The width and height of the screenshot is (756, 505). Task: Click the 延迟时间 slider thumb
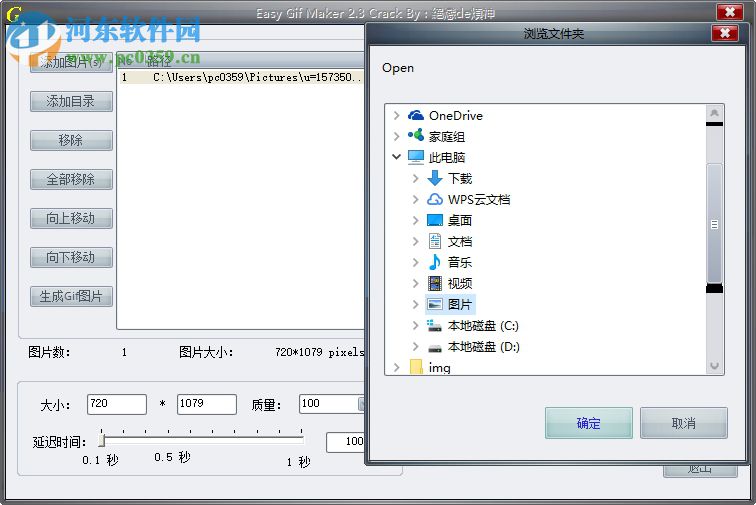[102, 439]
